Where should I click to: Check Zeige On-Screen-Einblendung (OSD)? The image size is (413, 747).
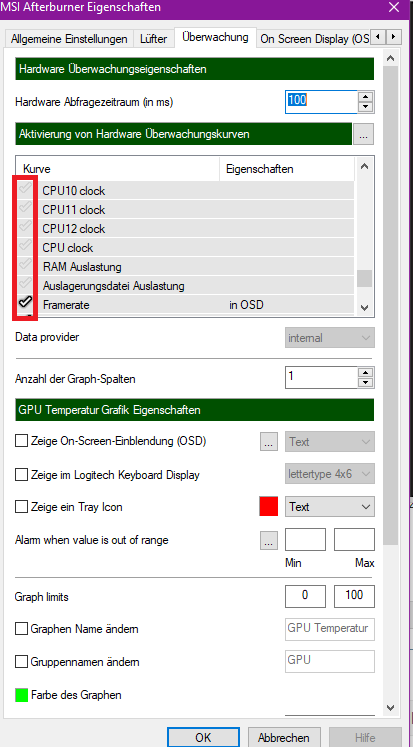[x=21, y=441]
